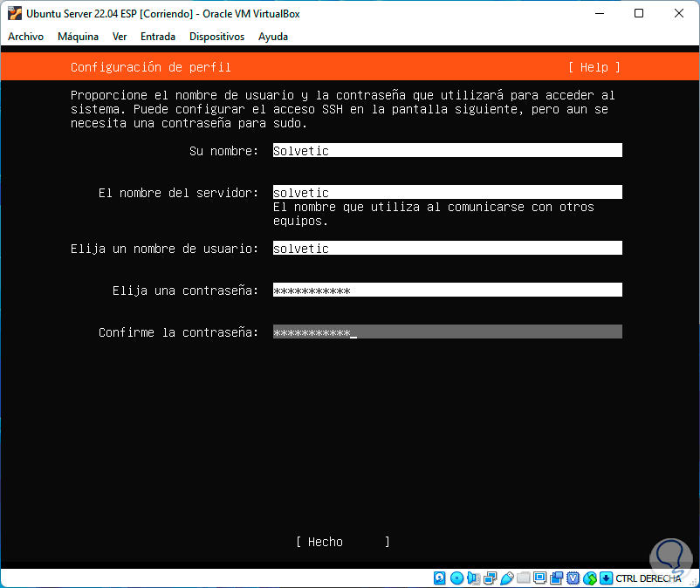Screen dimensions: 700x588
Task: Click the VirtualBox window title icon
Action: point(14,13)
